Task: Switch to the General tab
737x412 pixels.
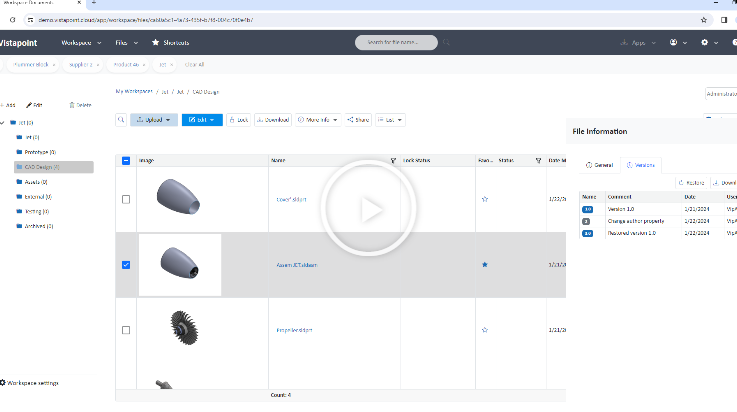Action: click(598, 164)
